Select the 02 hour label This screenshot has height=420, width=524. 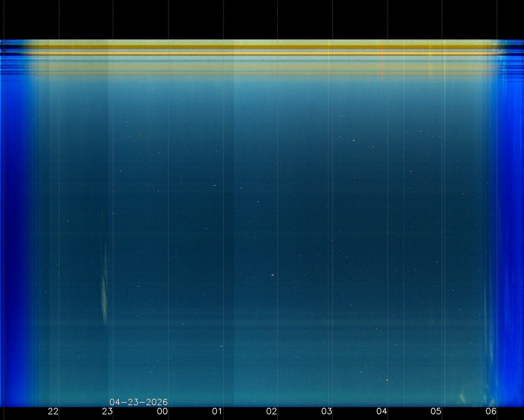(x=272, y=411)
